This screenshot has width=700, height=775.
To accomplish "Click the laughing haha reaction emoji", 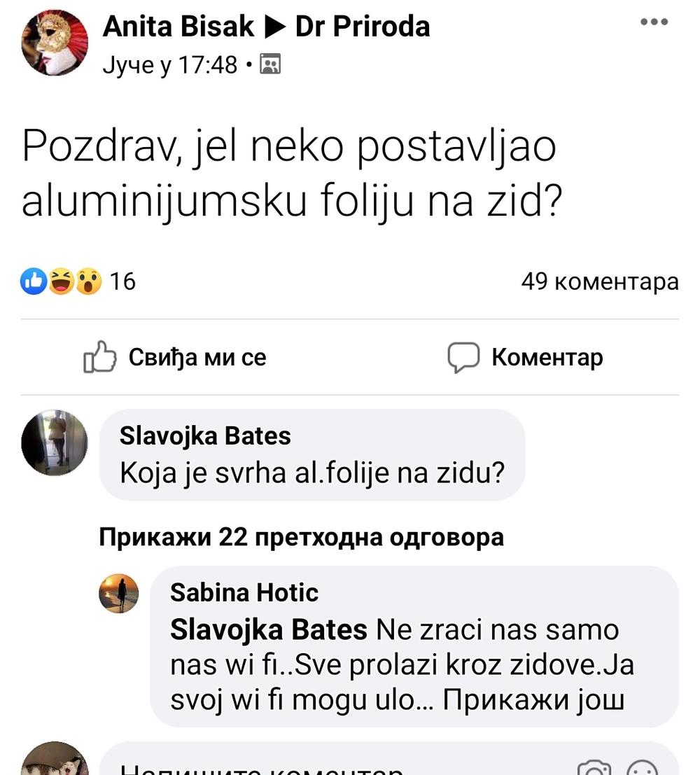I will [62, 281].
